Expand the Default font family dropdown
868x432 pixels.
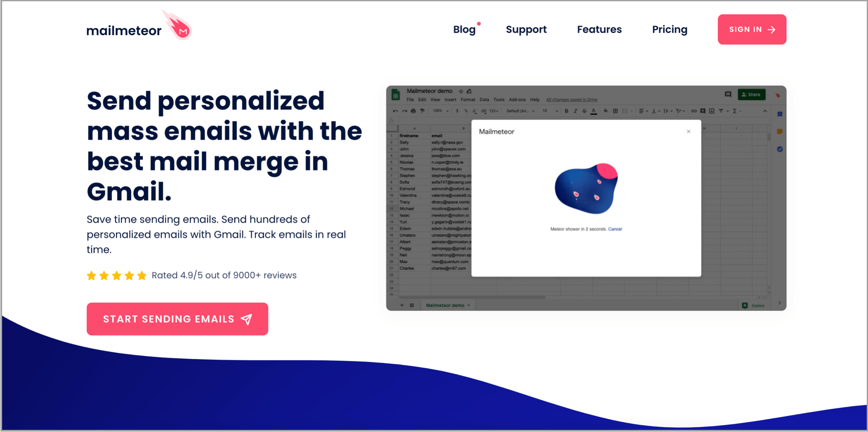[520, 111]
